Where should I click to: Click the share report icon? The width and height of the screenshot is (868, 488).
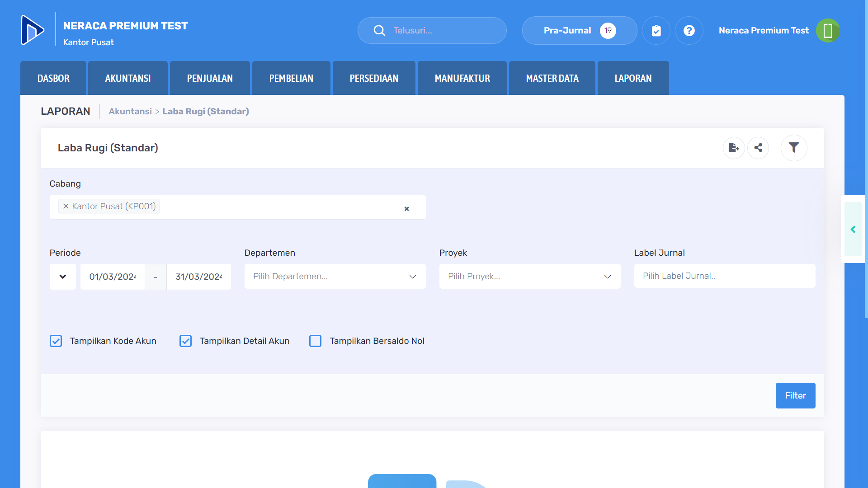click(758, 148)
